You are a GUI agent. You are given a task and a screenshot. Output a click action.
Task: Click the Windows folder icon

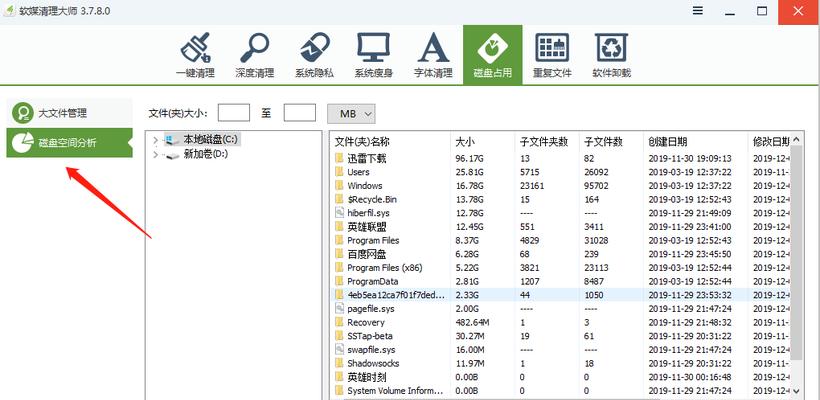point(339,186)
